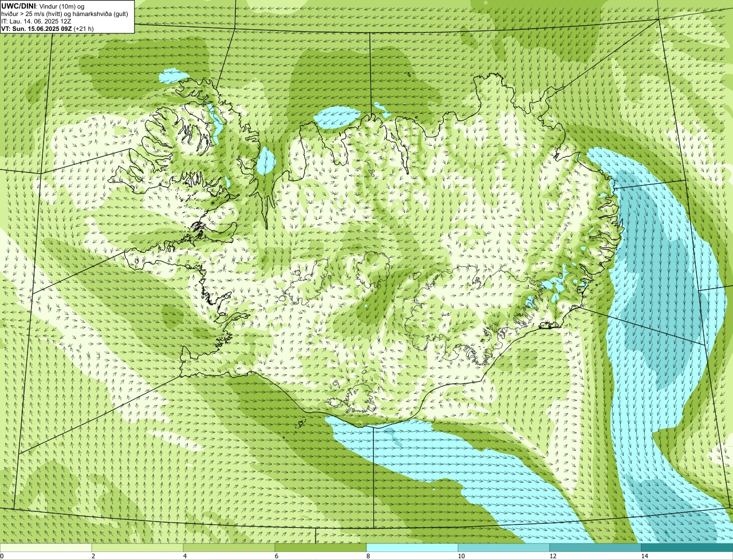733x560 pixels.
Task: Select the 2–4 m/s light green color segment
Action: pyautogui.click(x=137, y=547)
